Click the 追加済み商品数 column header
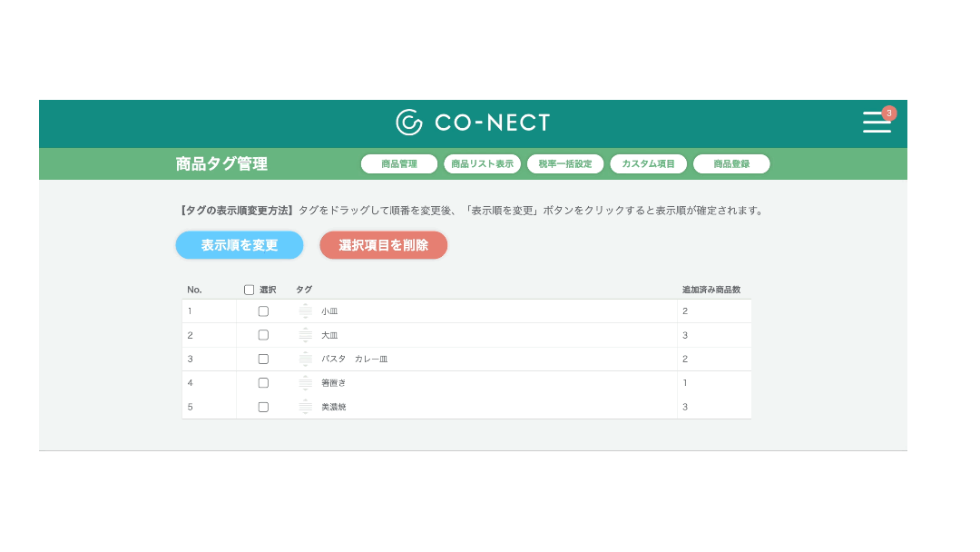 tap(711, 290)
